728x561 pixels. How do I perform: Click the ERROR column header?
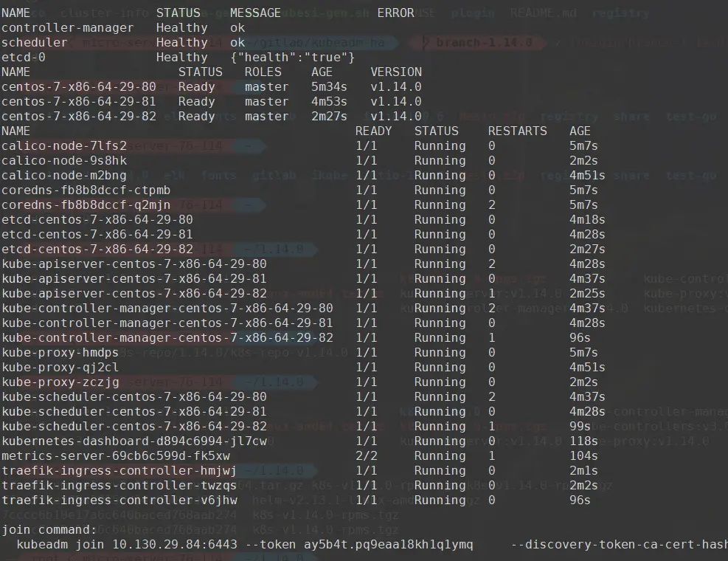395,13
